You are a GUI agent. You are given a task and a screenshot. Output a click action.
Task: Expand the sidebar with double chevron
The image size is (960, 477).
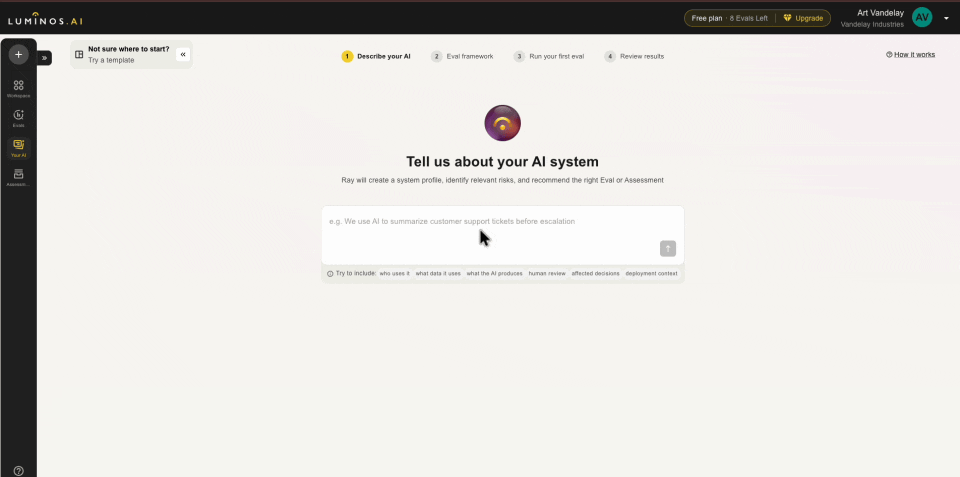(45, 58)
